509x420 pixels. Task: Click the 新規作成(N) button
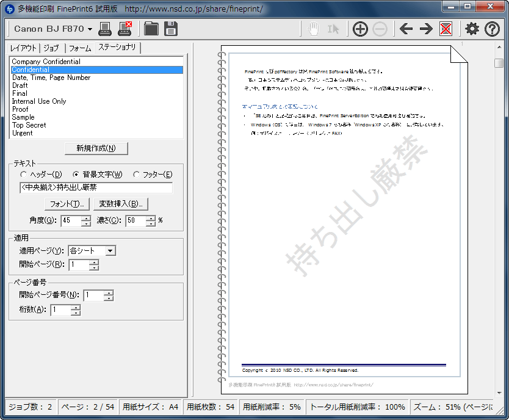tap(96, 148)
